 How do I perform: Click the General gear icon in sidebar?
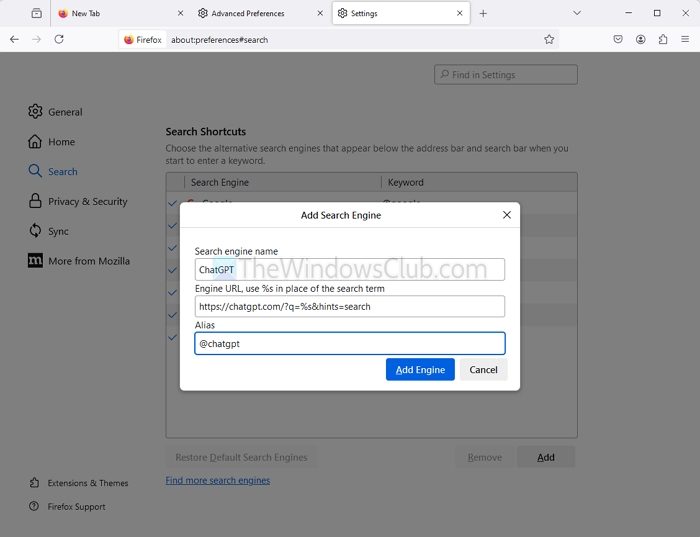(35, 112)
